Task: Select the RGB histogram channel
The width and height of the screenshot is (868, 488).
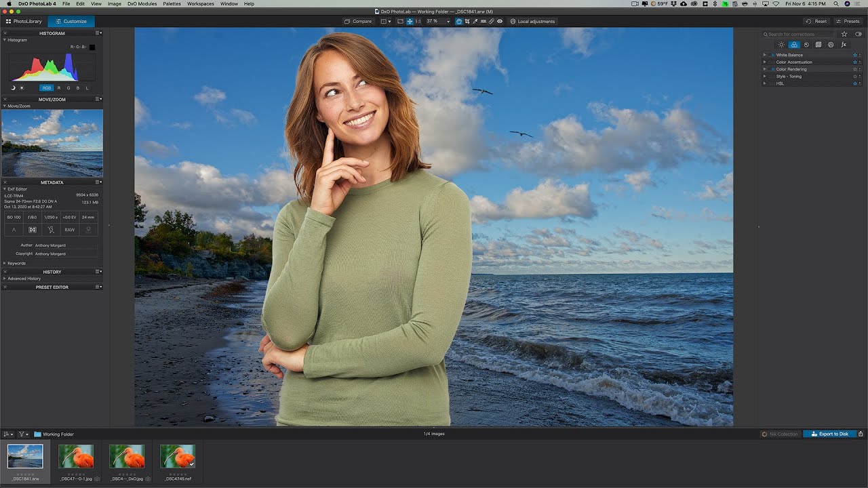Action: click(46, 88)
